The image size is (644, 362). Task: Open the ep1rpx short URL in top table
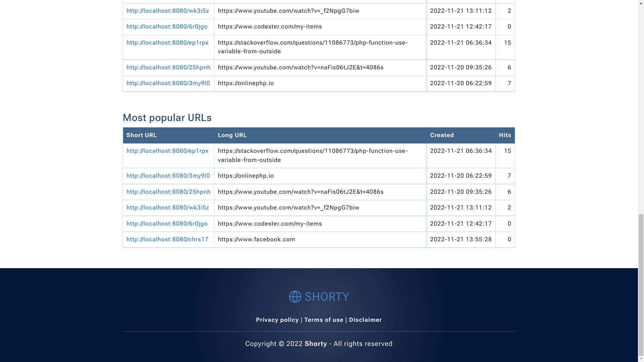(x=167, y=43)
